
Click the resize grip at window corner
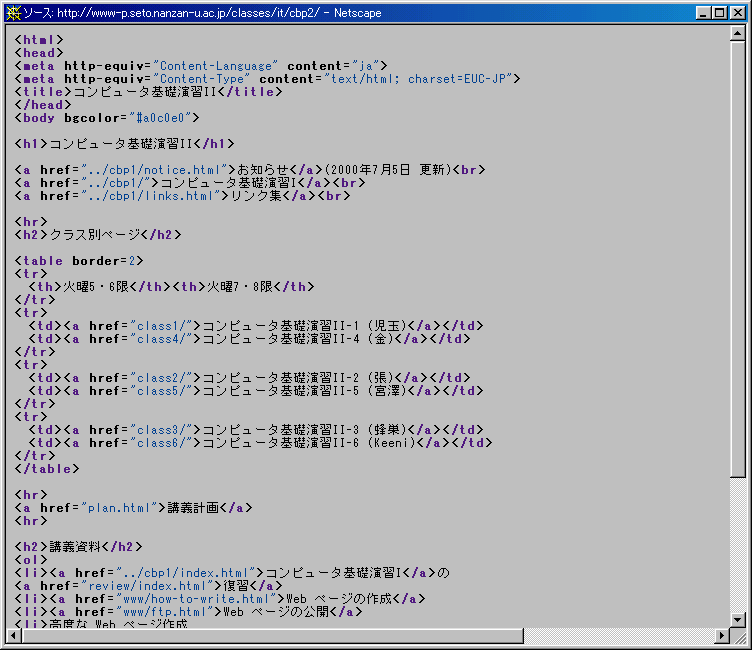tap(739, 637)
